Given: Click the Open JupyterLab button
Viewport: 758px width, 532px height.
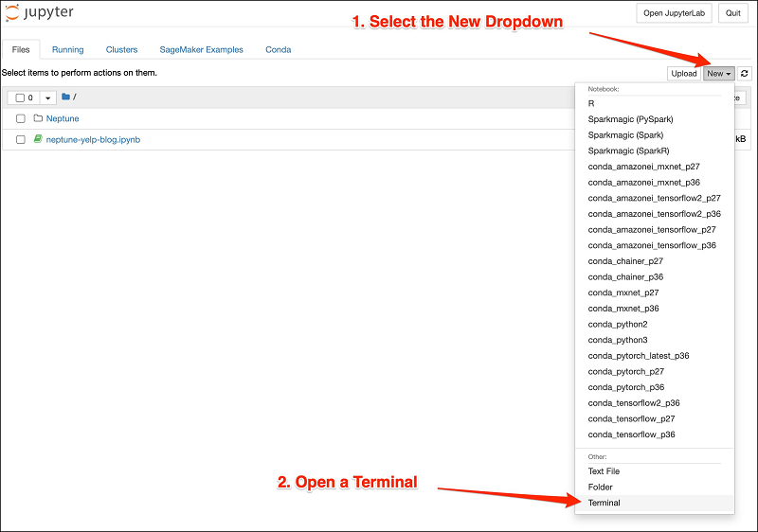Looking at the screenshot, I should [674, 13].
